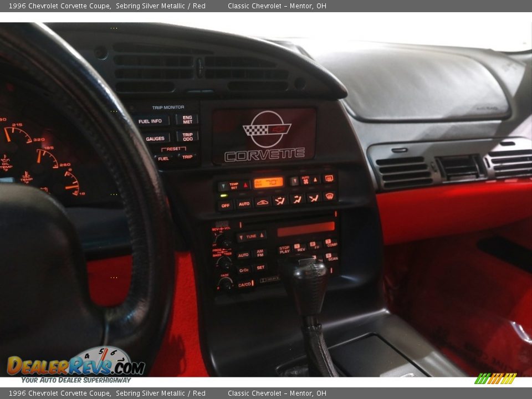Screen dimensions: 532x399
Task: Select the upper vent airflow mode
Action: point(297,199)
